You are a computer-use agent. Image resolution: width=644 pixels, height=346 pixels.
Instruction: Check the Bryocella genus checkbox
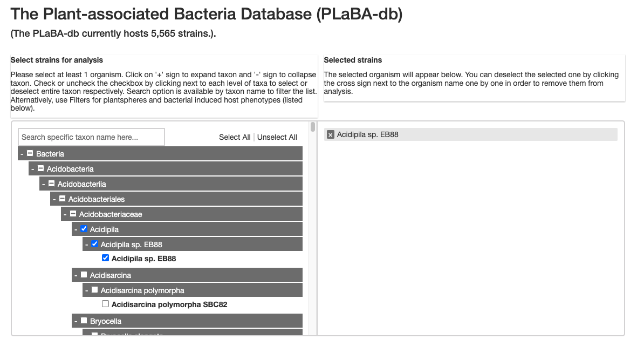pos(84,321)
